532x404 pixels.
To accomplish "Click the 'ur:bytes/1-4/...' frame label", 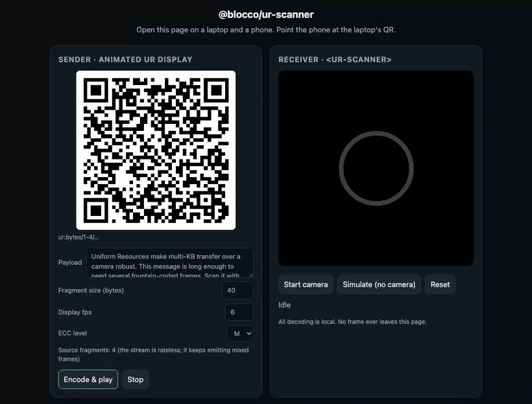I will [79, 237].
